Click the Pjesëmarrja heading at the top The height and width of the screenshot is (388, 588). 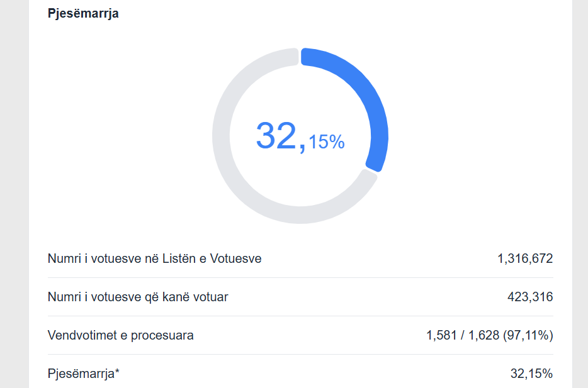click(83, 14)
